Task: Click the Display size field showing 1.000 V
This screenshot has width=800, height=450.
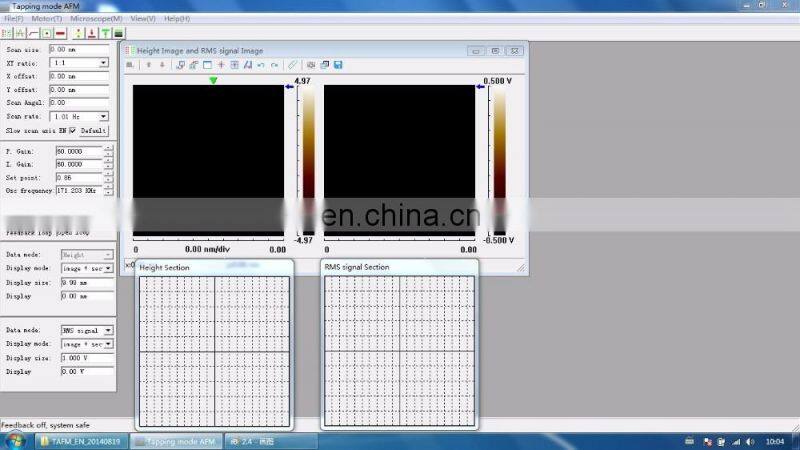Action: click(x=87, y=358)
